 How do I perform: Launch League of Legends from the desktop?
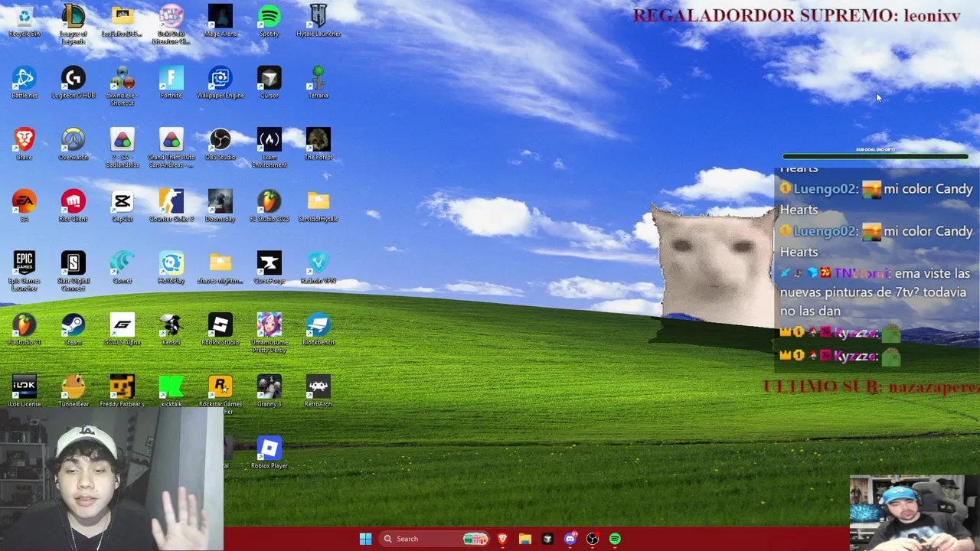click(x=73, y=24)
